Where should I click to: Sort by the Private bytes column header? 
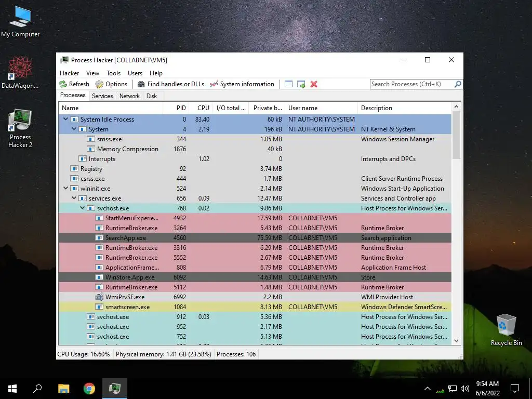coord(267,108)
